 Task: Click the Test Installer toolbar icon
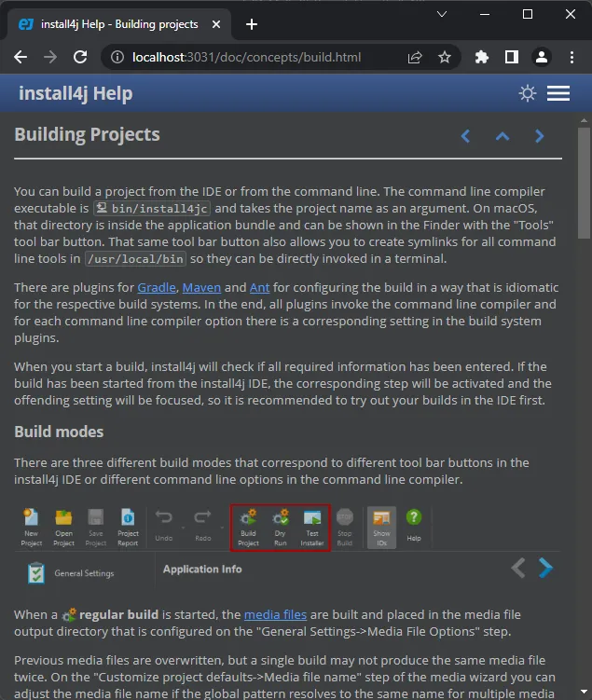coord(312,528)
